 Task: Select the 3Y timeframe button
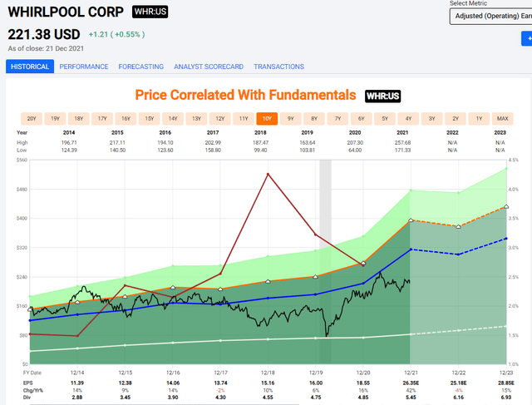(432, 118)
